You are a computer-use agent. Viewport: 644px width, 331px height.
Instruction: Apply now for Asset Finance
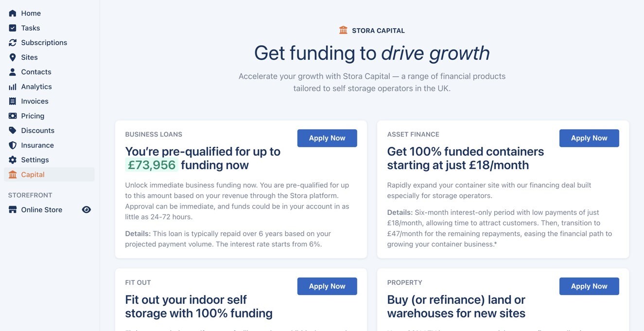click(589, 138)
